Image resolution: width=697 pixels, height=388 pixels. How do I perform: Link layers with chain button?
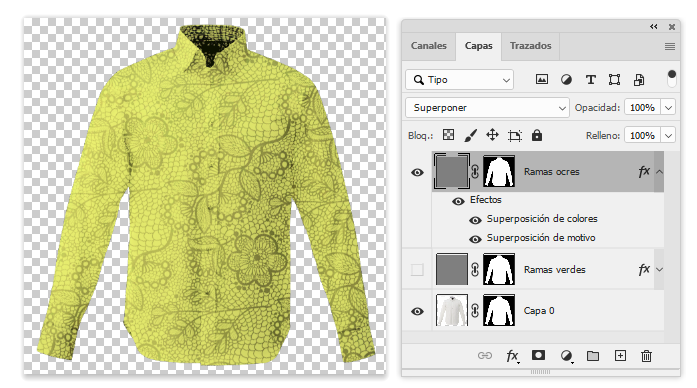[485, 356]
